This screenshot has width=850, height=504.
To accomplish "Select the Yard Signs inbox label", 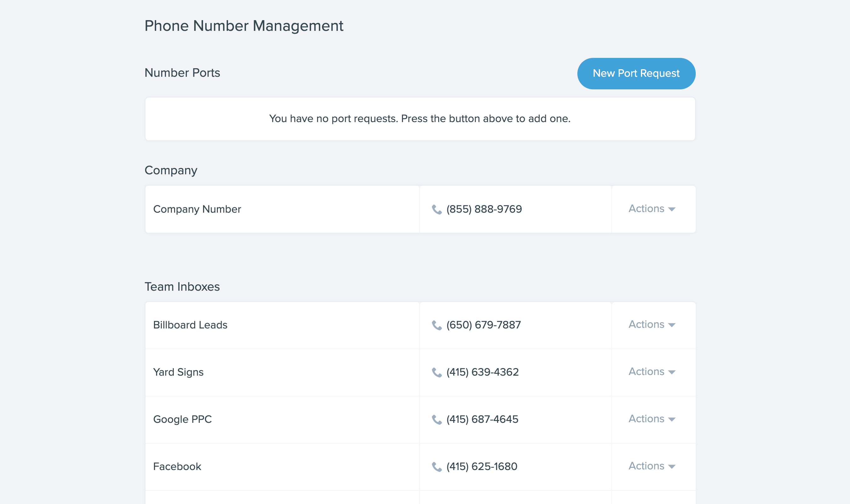I will pyautogui.click(x=179, y=372).
